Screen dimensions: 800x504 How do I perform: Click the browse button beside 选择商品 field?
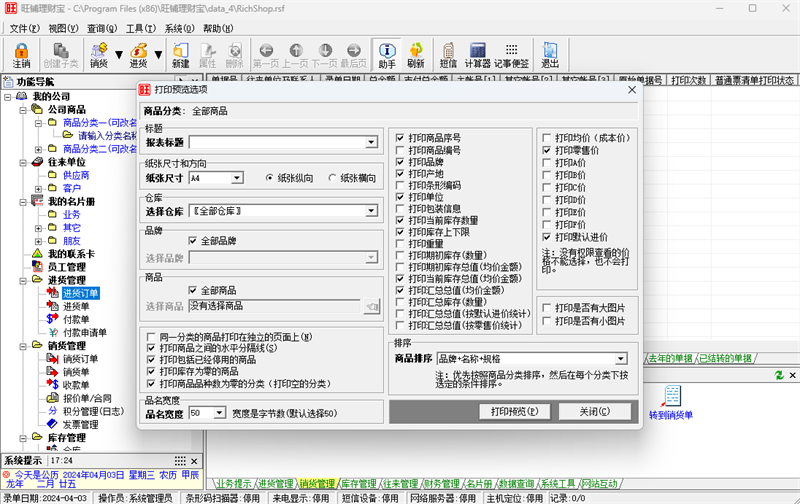tap(372, 307)
